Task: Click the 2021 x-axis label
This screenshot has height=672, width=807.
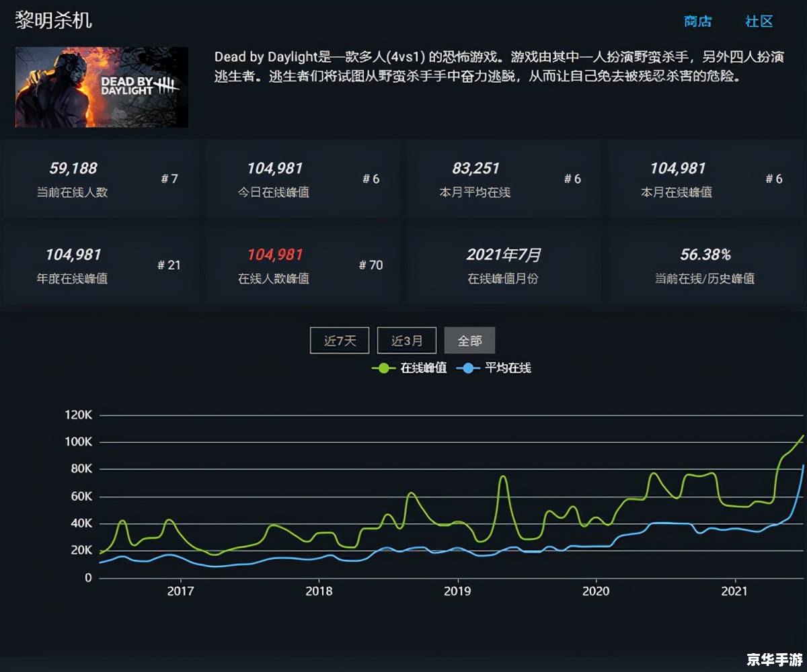Action: coord(734,591)
